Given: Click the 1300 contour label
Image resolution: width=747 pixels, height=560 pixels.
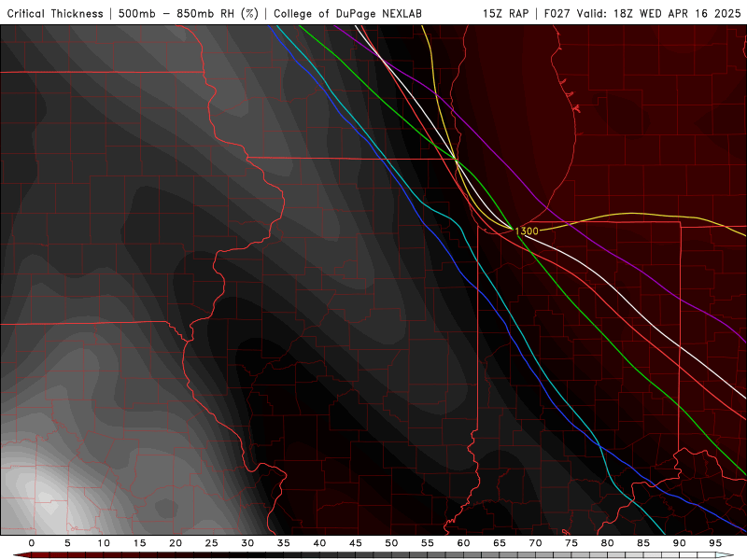Looking at the screenshot, I should pos(527,231).
